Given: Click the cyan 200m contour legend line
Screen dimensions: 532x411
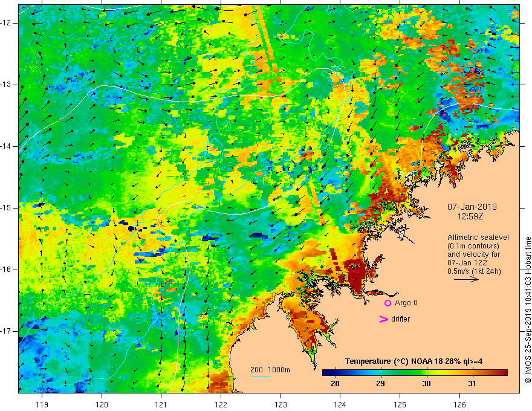Looking at the screenshot, I should tap(260, 377).
